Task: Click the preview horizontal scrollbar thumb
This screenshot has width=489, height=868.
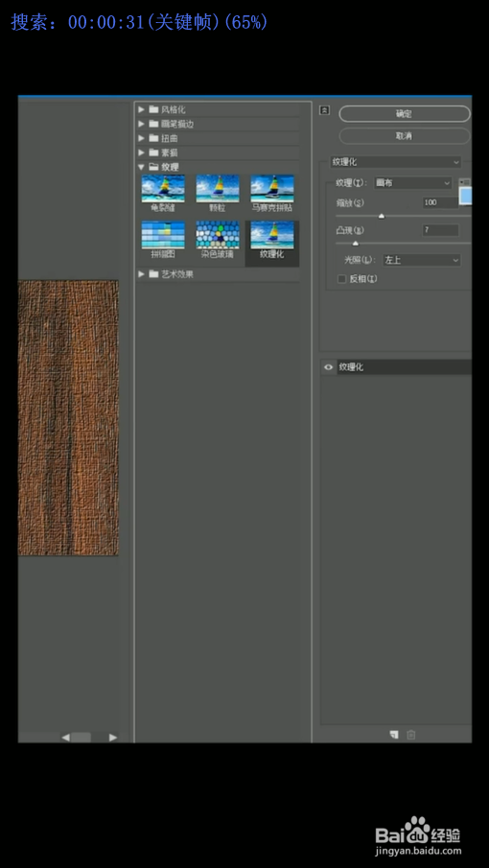Action: point(81,738)
